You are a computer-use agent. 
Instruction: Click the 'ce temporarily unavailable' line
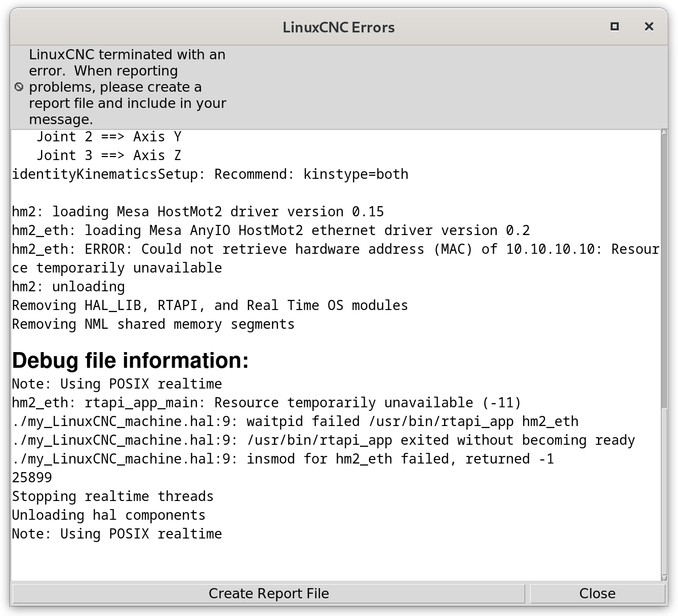[117, 268]
